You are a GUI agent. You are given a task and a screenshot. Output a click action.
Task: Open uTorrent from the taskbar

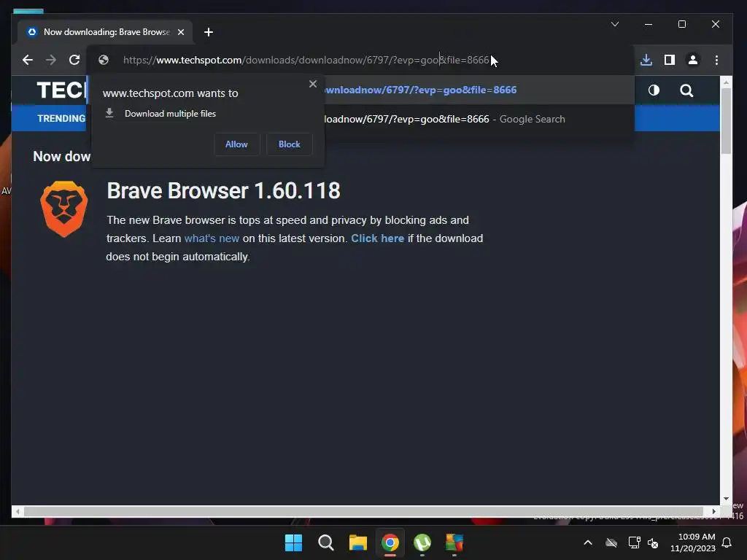(x=422, y=542)
